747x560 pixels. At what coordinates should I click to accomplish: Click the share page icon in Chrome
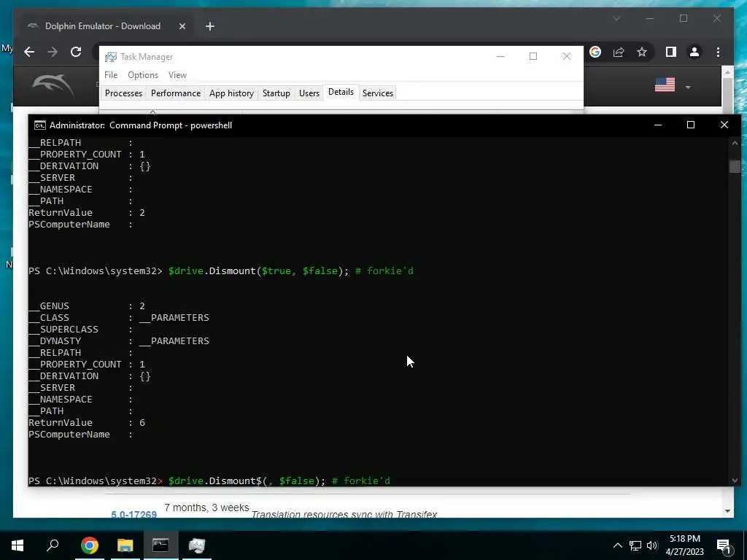(619, 52)
